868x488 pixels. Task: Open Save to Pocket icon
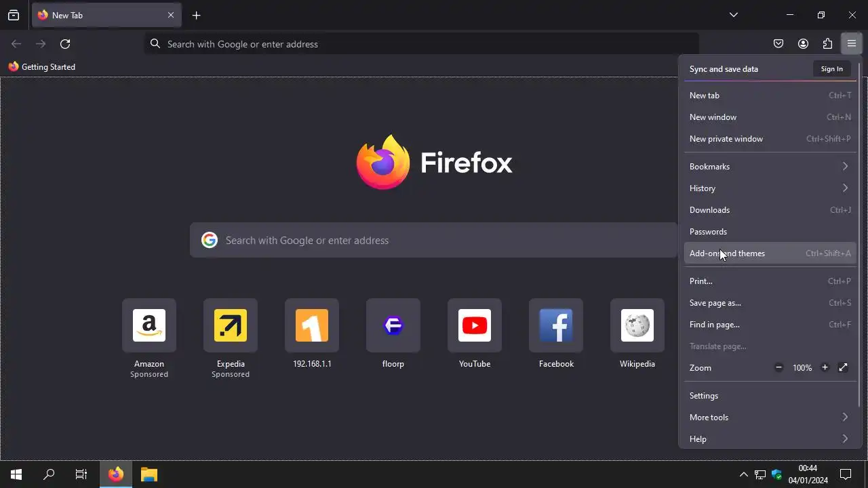pos(778,44)
